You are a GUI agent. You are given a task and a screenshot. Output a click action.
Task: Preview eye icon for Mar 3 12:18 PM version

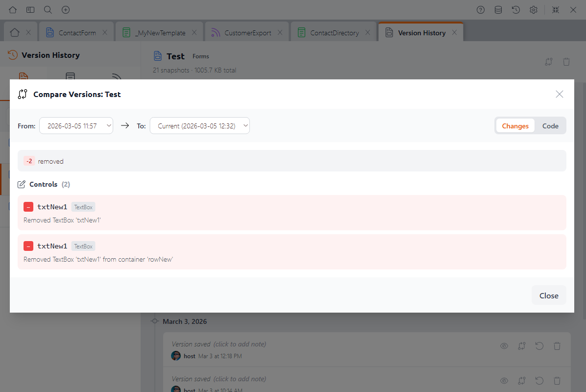504,346
